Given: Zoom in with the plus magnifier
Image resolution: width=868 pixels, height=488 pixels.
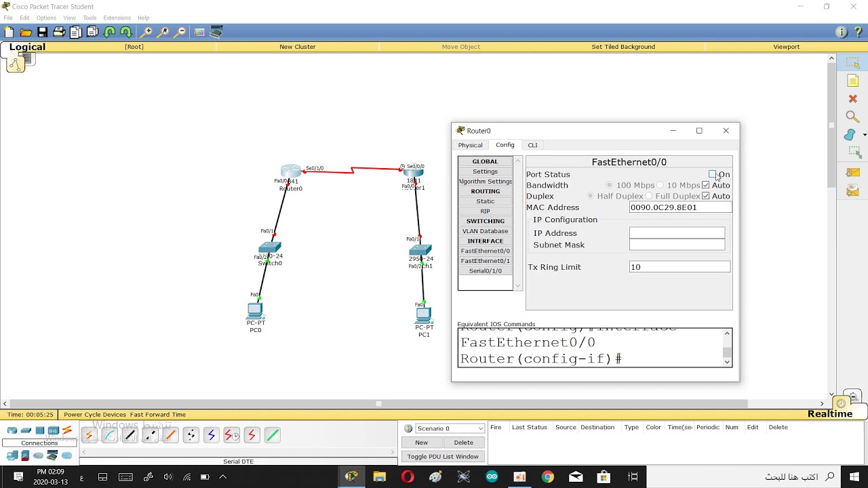Looking at the screenshot, I should 146,32.
